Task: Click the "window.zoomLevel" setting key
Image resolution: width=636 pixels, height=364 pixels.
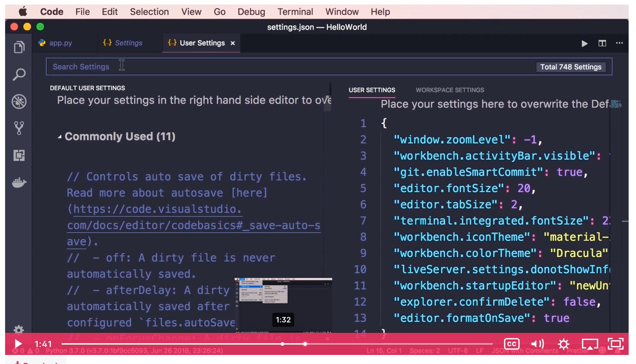Action: coord(452,140)
